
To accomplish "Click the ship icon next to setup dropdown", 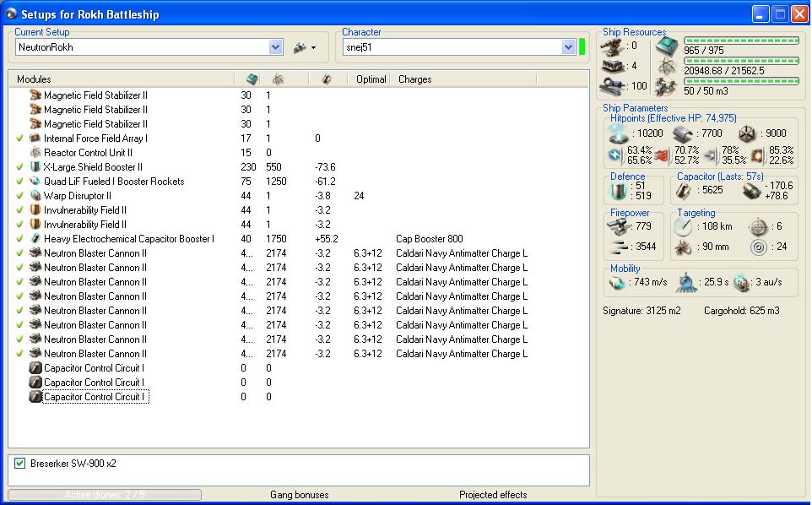I will (x=300, y=47).
